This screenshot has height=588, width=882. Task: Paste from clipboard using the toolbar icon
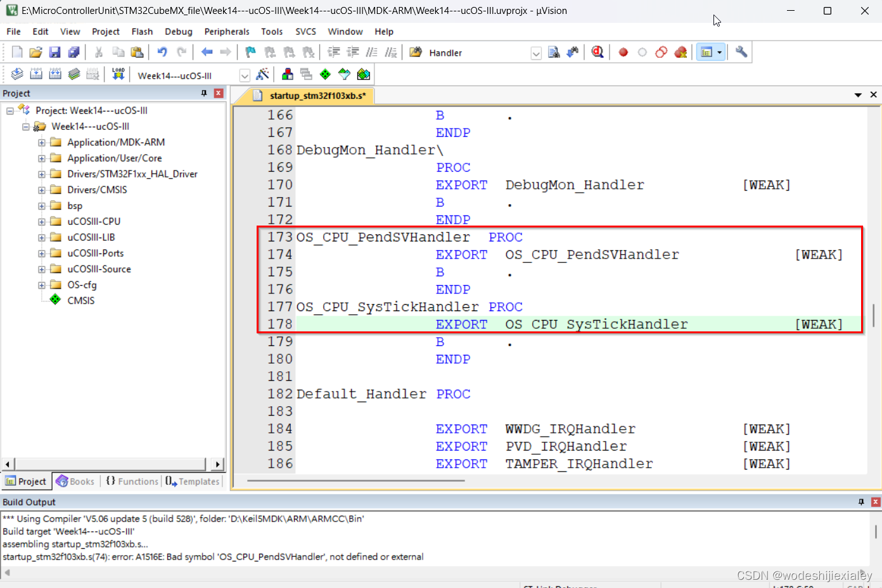(137, 53)
